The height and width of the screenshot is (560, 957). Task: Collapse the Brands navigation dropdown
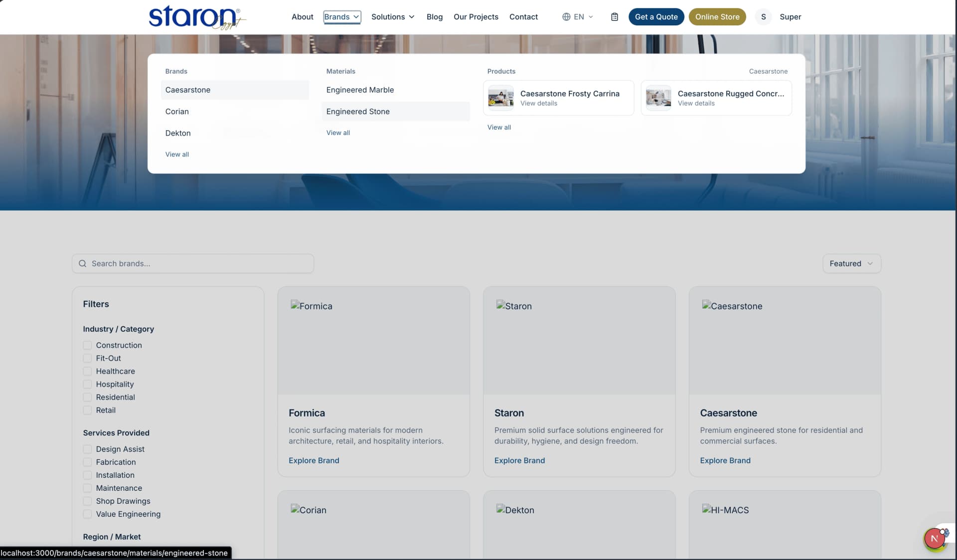coord(342,17)
